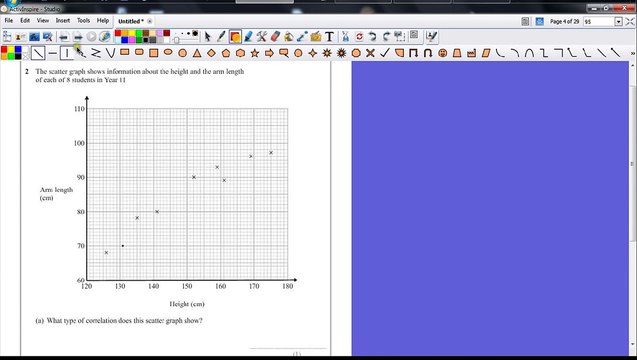Go to the next page arrow
Screen dimensions: 637x360
[x=78, y=37]
